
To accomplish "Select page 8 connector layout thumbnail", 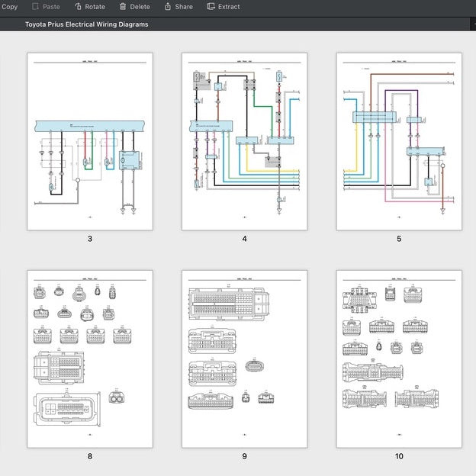I will coord(90,359).
